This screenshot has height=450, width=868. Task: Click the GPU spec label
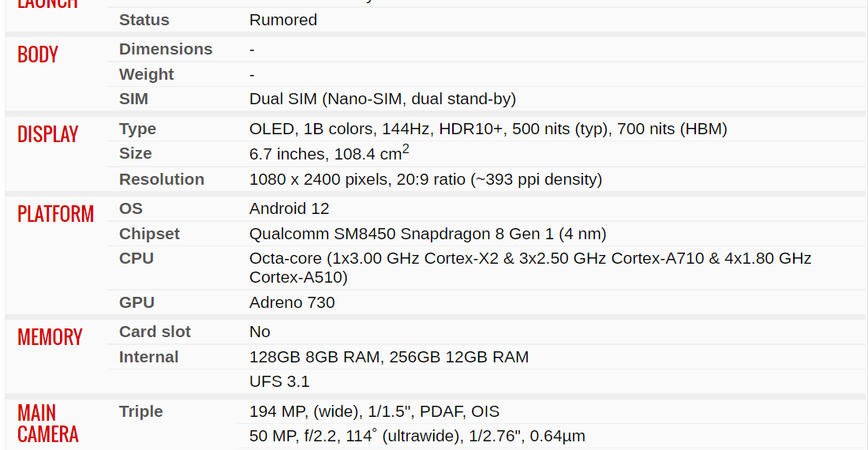click(x=137, y=302)
